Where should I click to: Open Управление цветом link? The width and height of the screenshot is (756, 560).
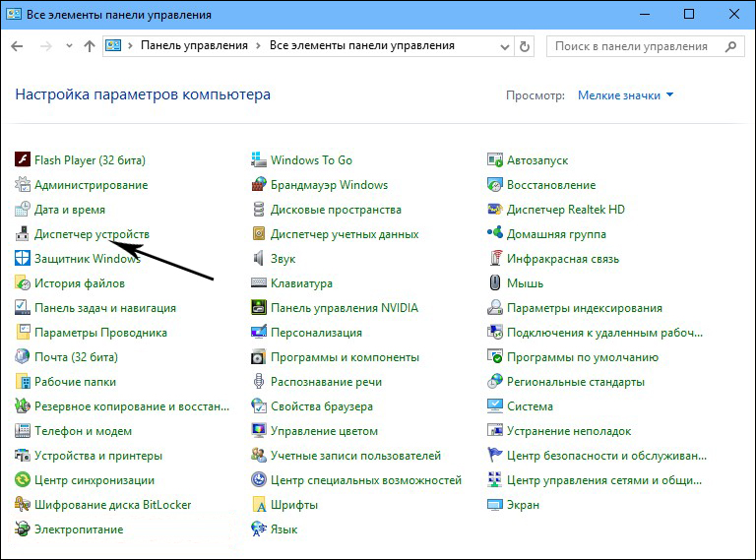coord(324,431)
